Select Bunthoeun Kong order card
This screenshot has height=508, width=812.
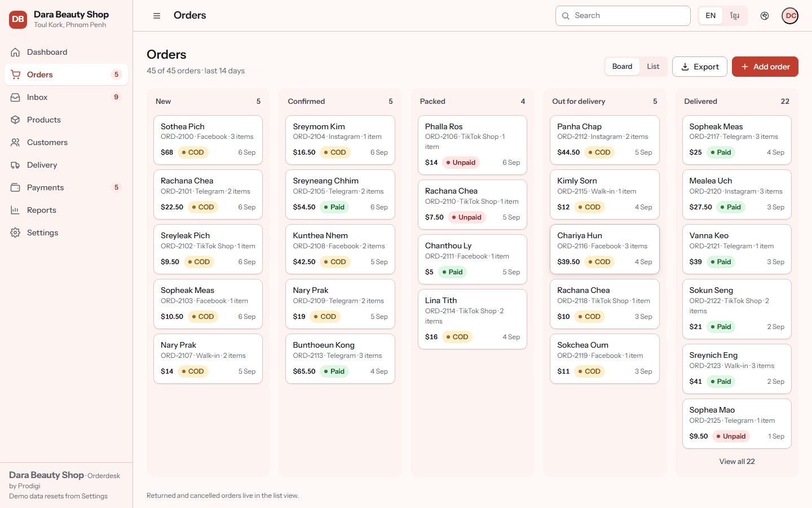(x=340, y=359)
